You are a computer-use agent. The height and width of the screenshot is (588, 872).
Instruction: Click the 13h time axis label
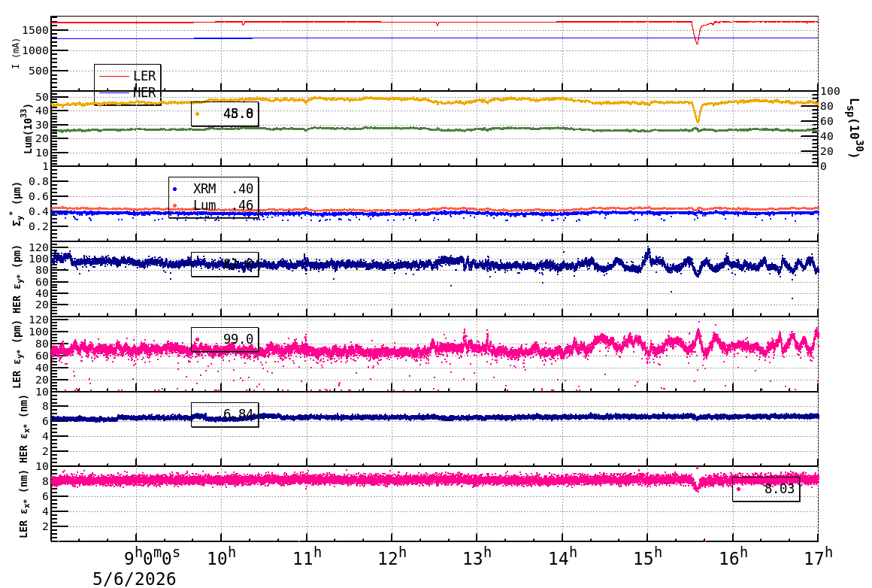click(477, 556)
